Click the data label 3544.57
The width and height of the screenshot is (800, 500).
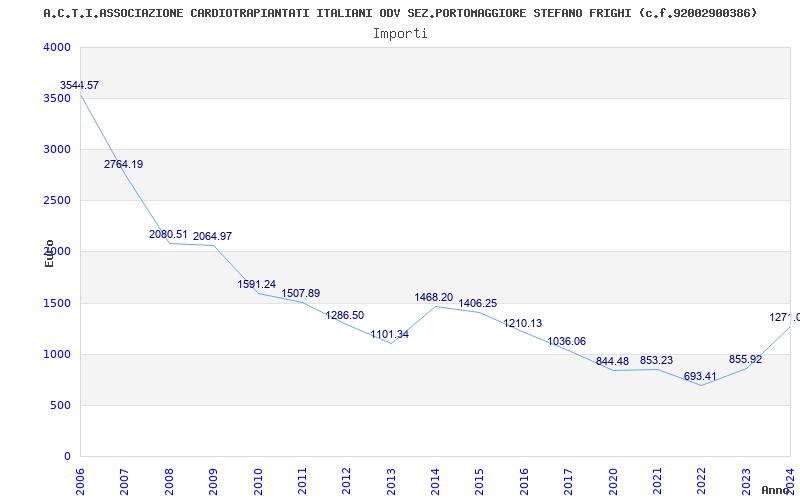pos(79,85)
